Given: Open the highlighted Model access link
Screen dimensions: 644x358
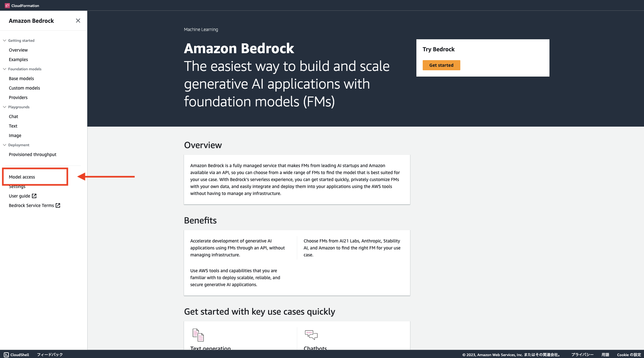Looking at the screenshot, I should pyautogui.click(x=21, y=177).
